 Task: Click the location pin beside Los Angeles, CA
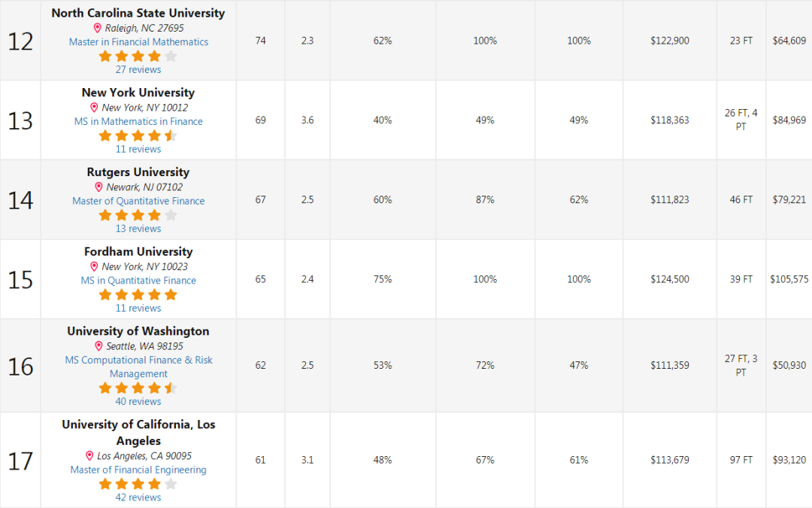coord(89,455)
